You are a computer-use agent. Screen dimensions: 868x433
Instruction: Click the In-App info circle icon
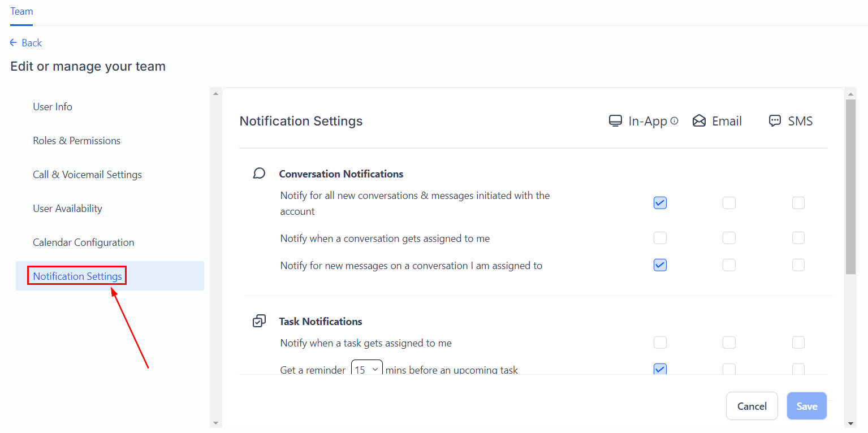click(x=674, y=121)
